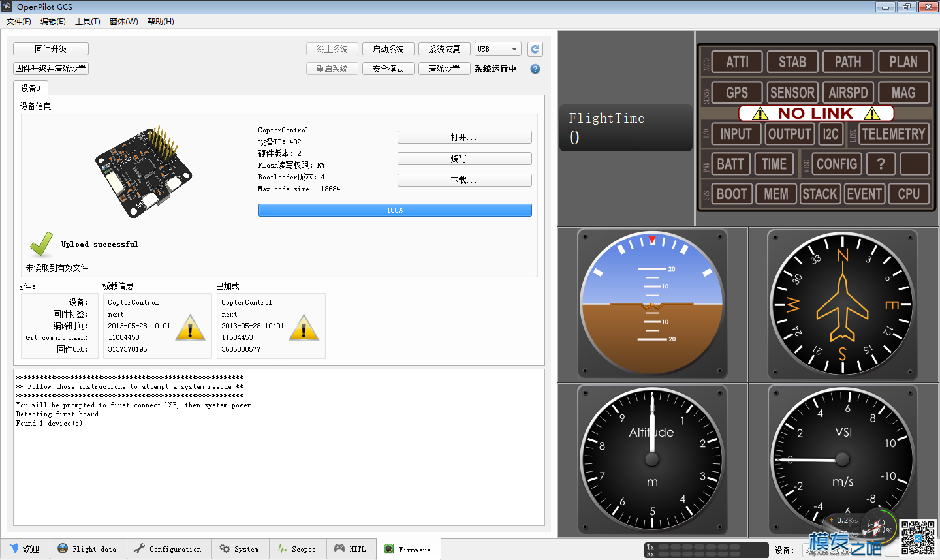Open the 文件(F) menu

pos(19,22)
